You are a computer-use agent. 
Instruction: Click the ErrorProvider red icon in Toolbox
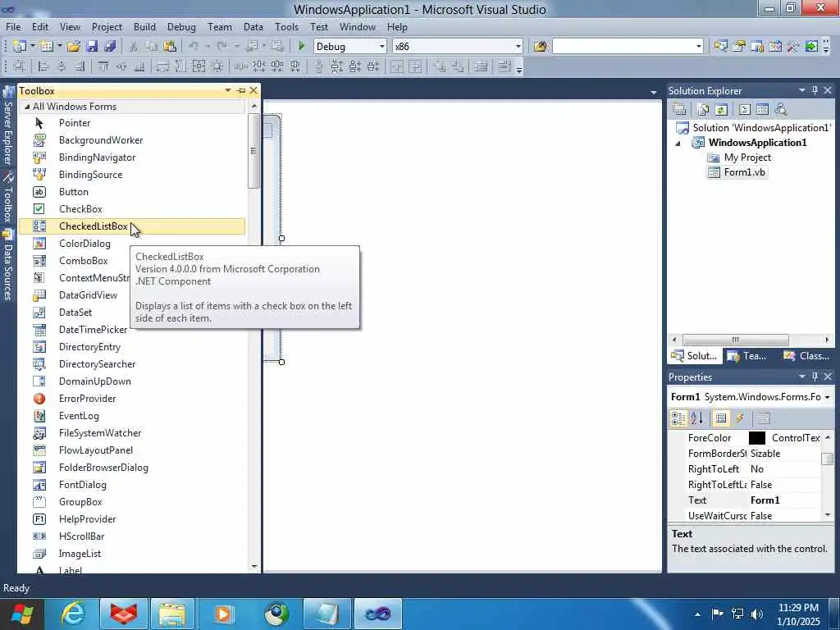tap(39, 399)
